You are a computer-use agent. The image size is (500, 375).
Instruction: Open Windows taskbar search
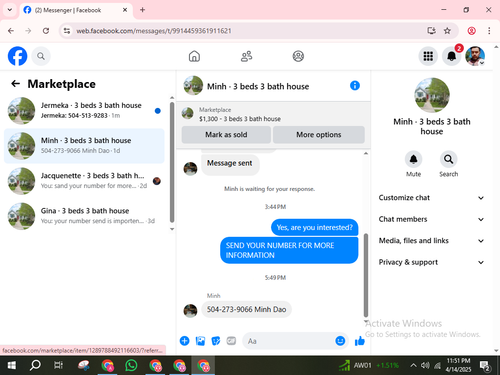(x=35, y=365)
